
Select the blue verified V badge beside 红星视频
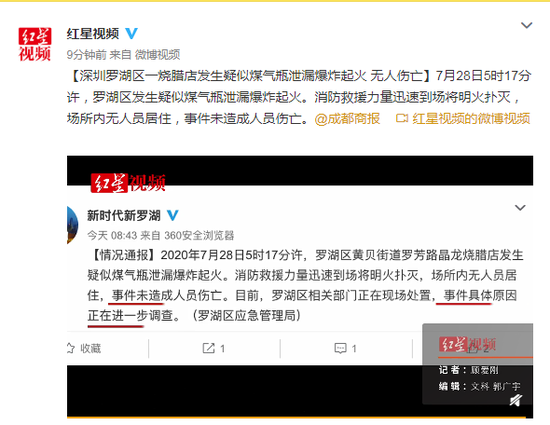tap(132, 33)
